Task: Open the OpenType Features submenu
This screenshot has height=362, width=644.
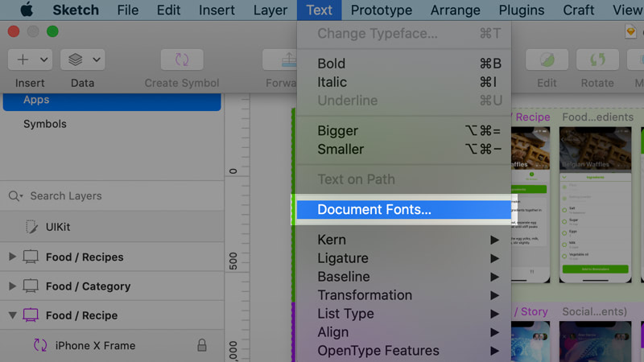Action: pos(404,351)
